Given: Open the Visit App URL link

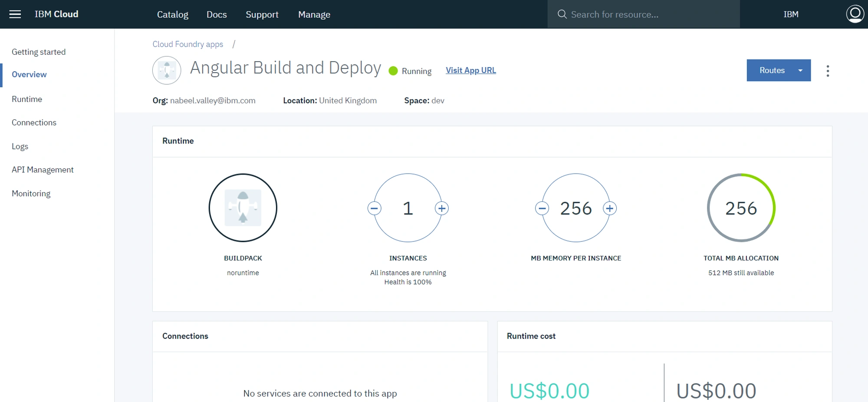Looking at the screenshot, I should point(471,70).
